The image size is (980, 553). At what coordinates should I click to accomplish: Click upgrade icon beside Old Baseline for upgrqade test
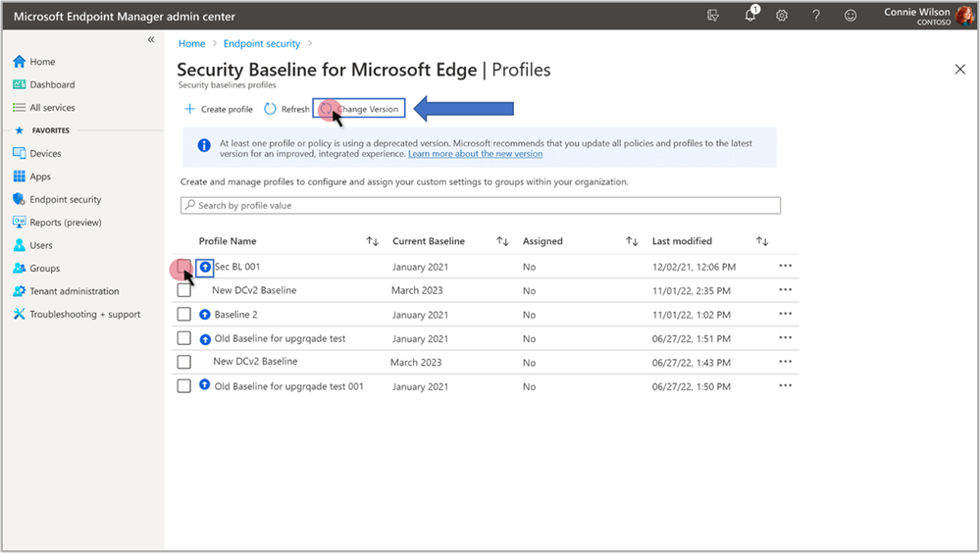205,339
